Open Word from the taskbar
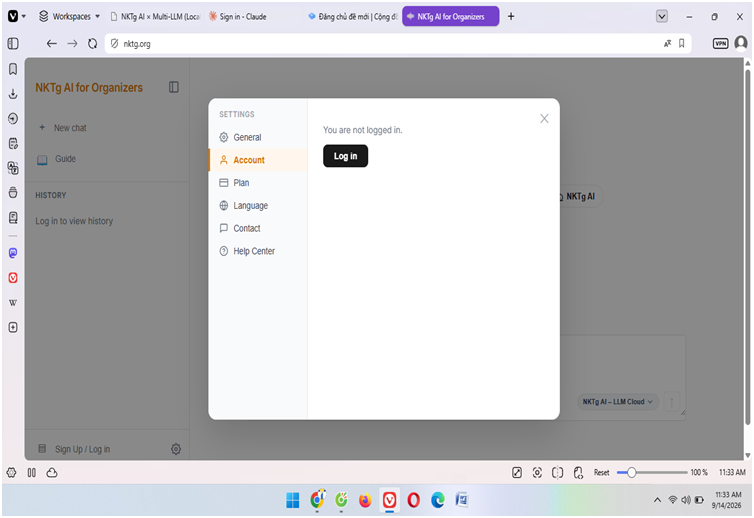 (x=462, y=500)
